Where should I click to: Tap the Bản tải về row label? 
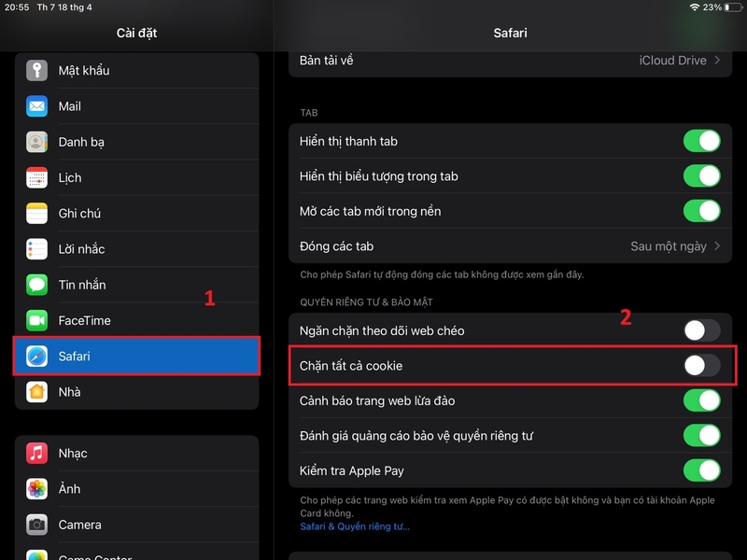pyautogui.click(x=326, y=61)
